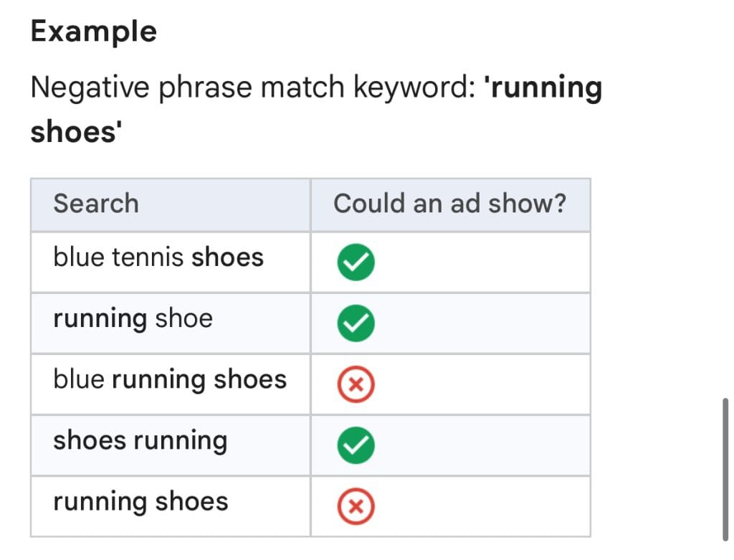Click the Search column header
The height and width of the screenshot is (560, 734).
pyautogui.click(x=96, y=204)
